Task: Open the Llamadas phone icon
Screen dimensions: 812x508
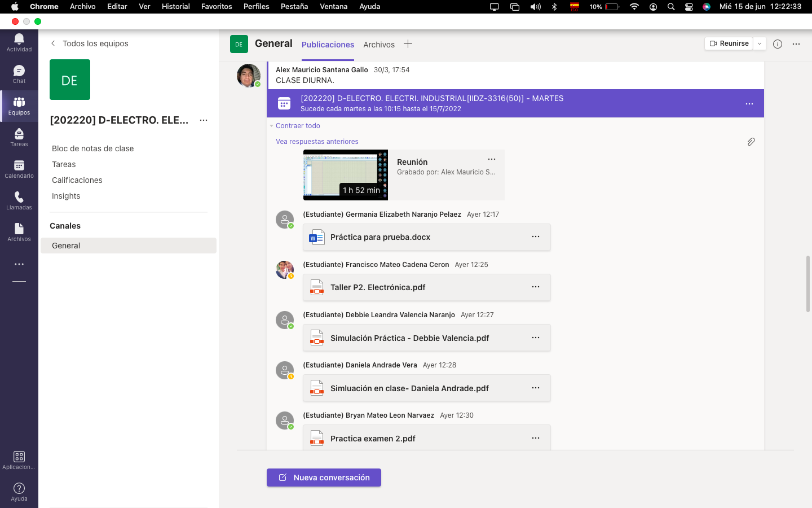Action: (x=19, y=200)
